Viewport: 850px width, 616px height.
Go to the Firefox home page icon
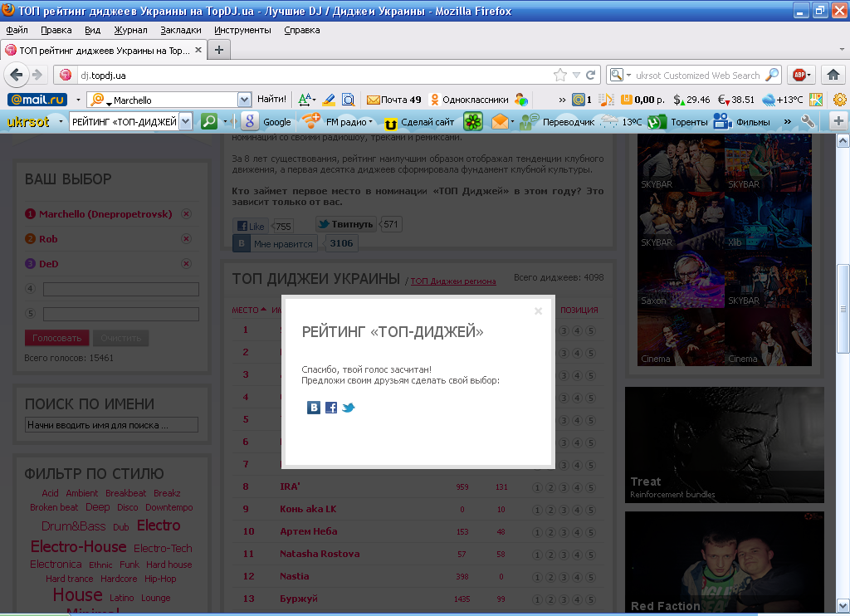(833, 75)
